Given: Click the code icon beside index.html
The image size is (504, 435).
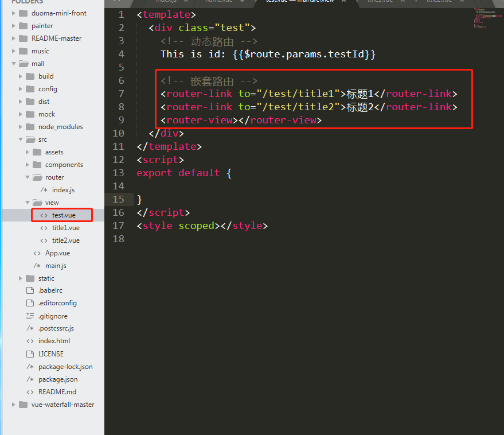Looking at the screenshot, I should (30, 341).
